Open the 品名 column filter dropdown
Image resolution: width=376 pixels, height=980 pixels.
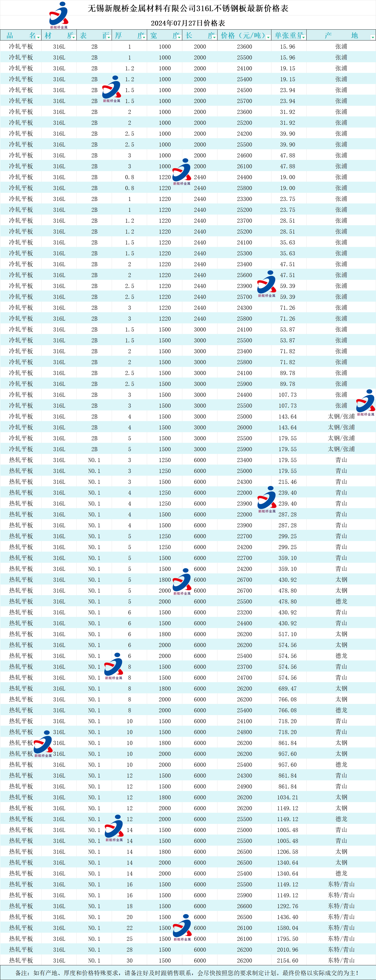coord(38,37)
